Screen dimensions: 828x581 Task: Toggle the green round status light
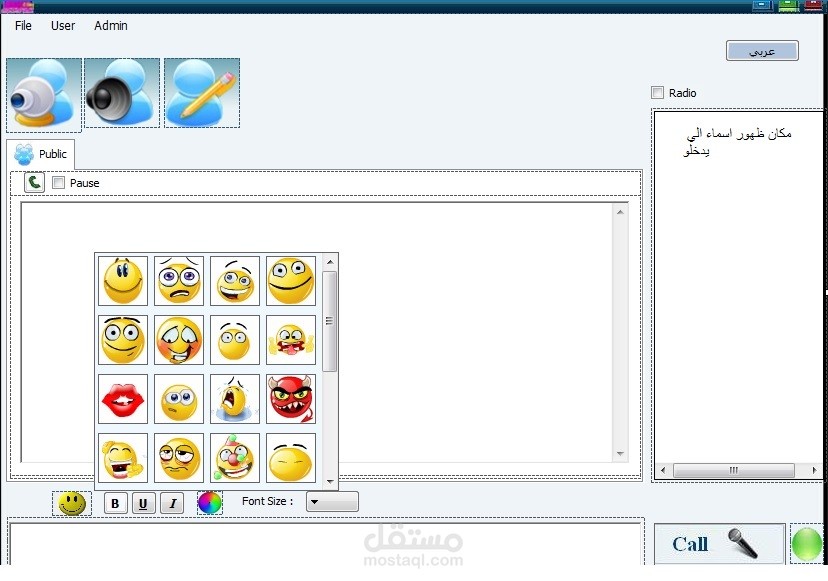[806, 543]
